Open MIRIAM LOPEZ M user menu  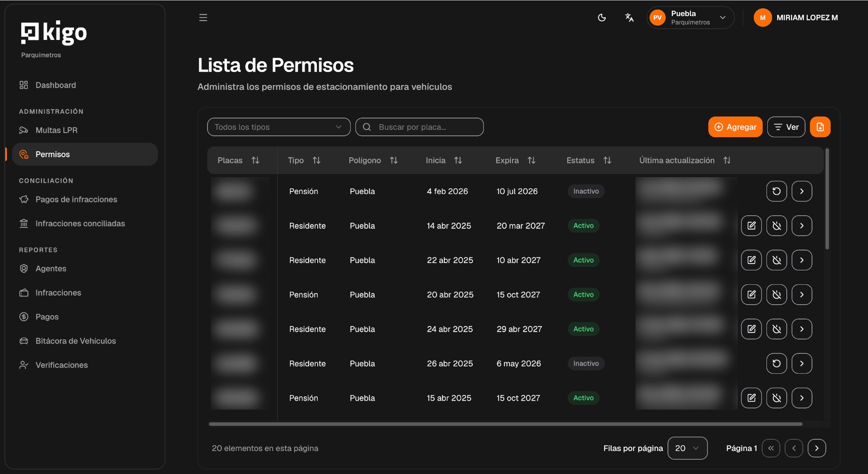796,18
